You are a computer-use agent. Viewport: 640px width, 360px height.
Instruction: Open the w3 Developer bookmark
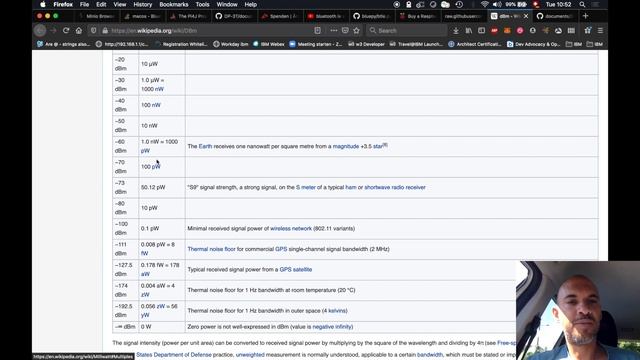(x=366, y=44)
